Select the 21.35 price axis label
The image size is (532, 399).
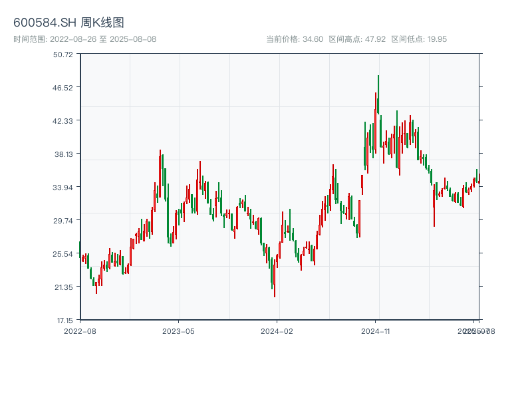click(x=63, y=287)
